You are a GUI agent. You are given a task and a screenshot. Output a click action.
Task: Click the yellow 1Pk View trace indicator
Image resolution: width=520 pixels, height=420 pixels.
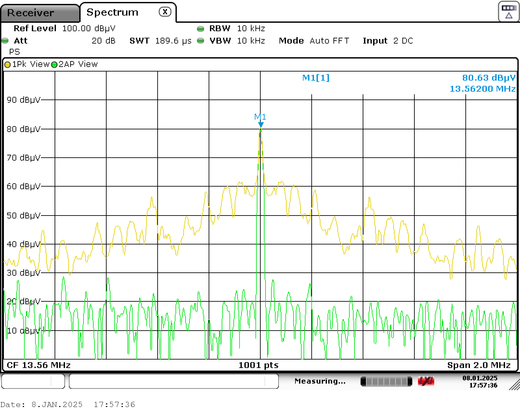click(x=7, y=65)
